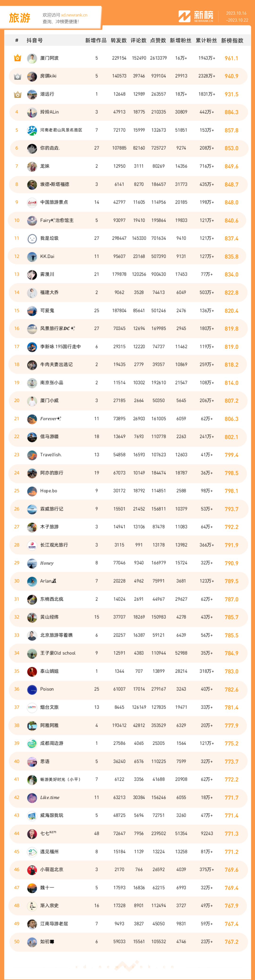Viewport: 255px width, 980px height.
Task: Select the 我是垃圾 face avatar icon
Action: point(32,239)
